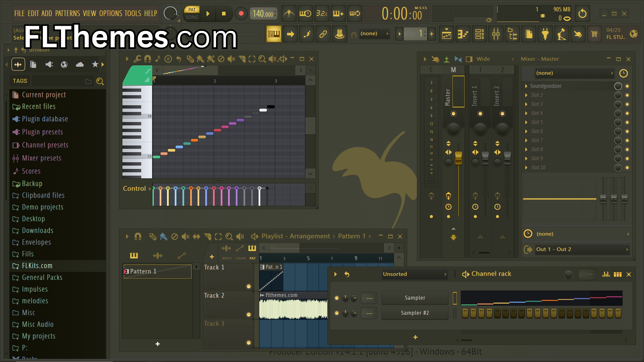
Task: Add a new channel with plus button
Action: point(415,338)
